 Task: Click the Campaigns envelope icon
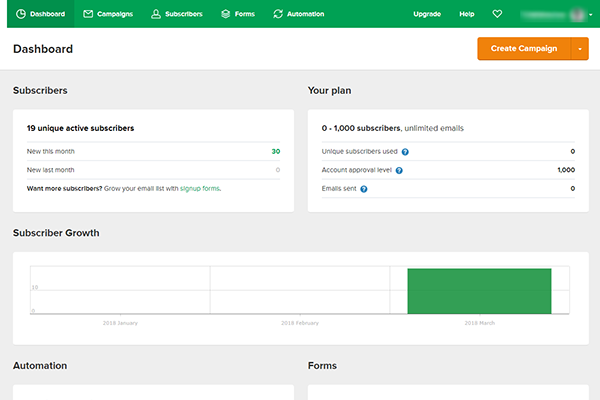[x=89, y=14]
